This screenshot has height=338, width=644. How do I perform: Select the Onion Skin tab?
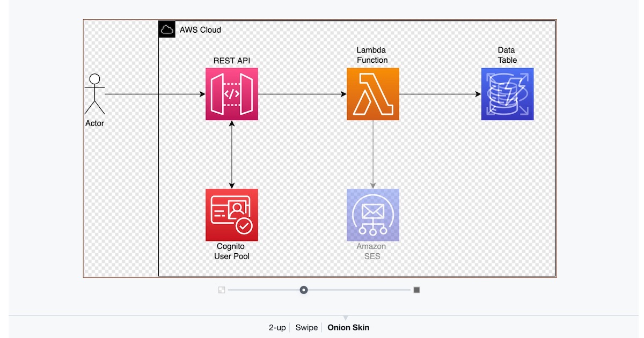[348, 327]
